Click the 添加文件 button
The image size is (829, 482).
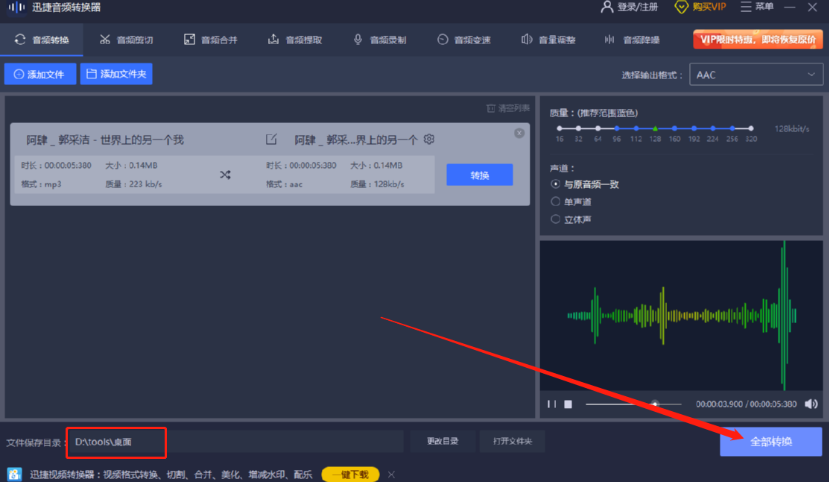(40, 74)
